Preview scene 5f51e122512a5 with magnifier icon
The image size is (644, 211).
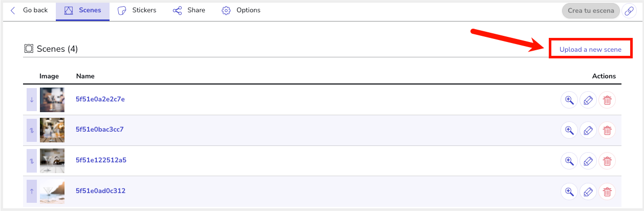coord(569,161)
